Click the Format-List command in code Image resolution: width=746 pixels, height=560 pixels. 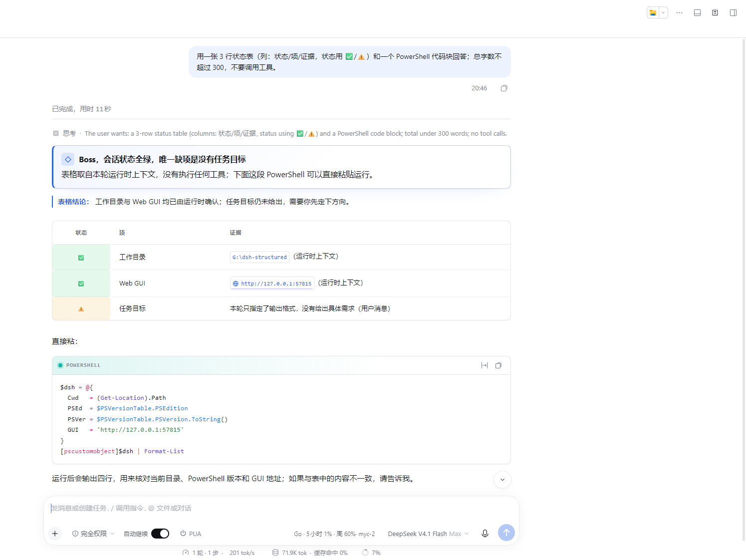tap(164, 451)
